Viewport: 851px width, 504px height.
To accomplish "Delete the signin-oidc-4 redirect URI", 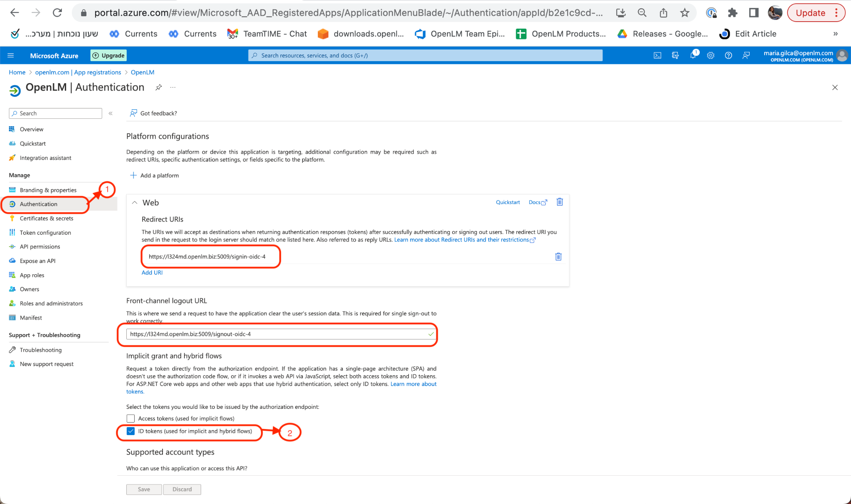I will (x=558, y=256).
